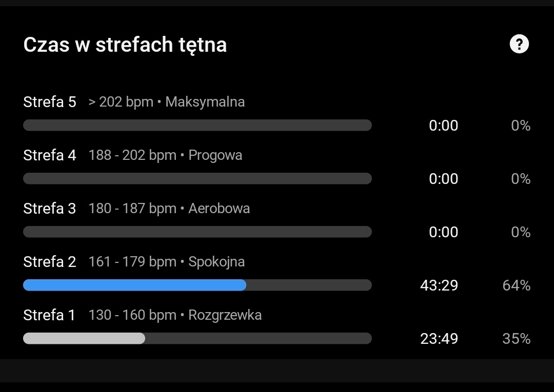Tap the Strefa 1 label
The height and width of the screenshot is (392, 554).
tap(49, 315)
